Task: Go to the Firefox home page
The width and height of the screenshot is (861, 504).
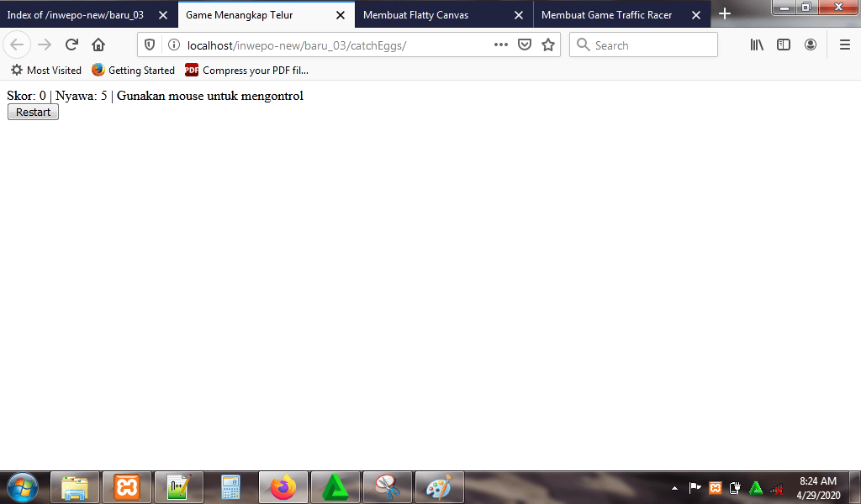Action: [x=98, y=45]
